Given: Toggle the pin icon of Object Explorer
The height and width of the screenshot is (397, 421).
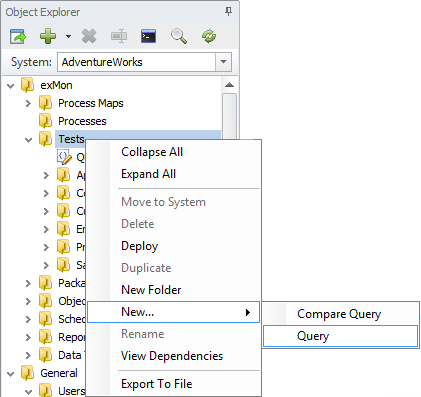Looking at the screenshot, I should tap(228, 12).
